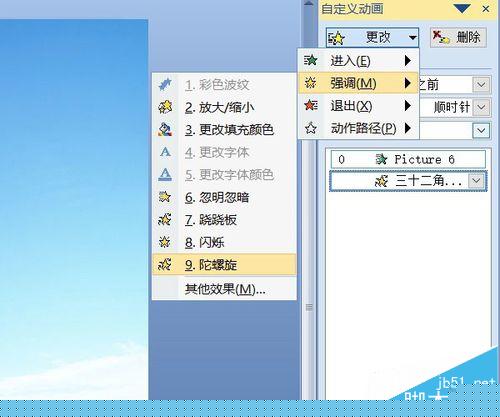
Task: Select the 跷跷板 effect
Action: 224,220
